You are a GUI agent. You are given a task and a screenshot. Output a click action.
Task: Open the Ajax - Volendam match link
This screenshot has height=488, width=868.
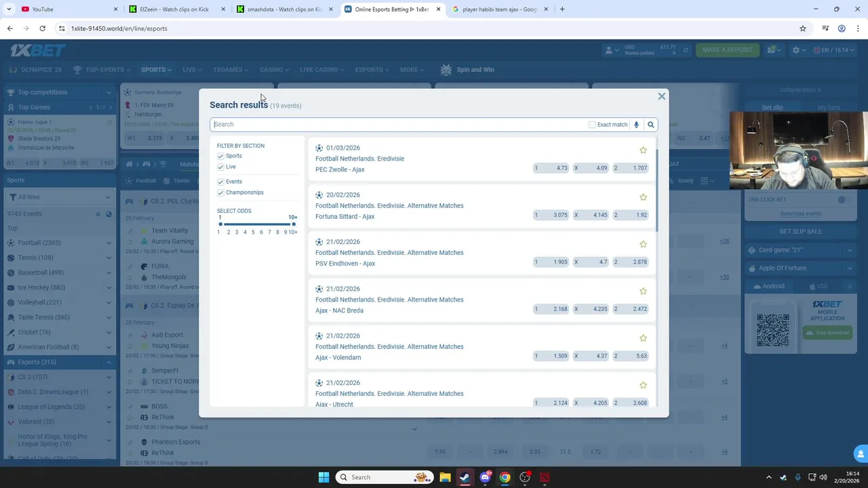pos(338,357)
